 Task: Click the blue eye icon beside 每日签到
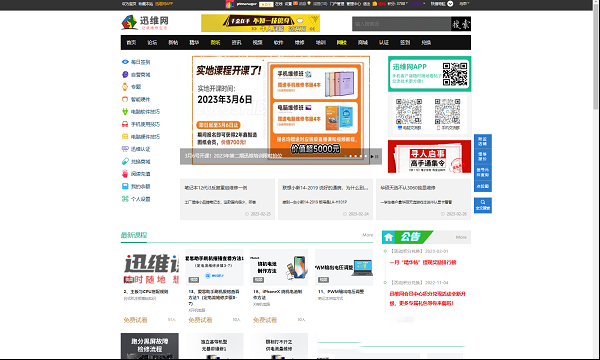(125, 62)
